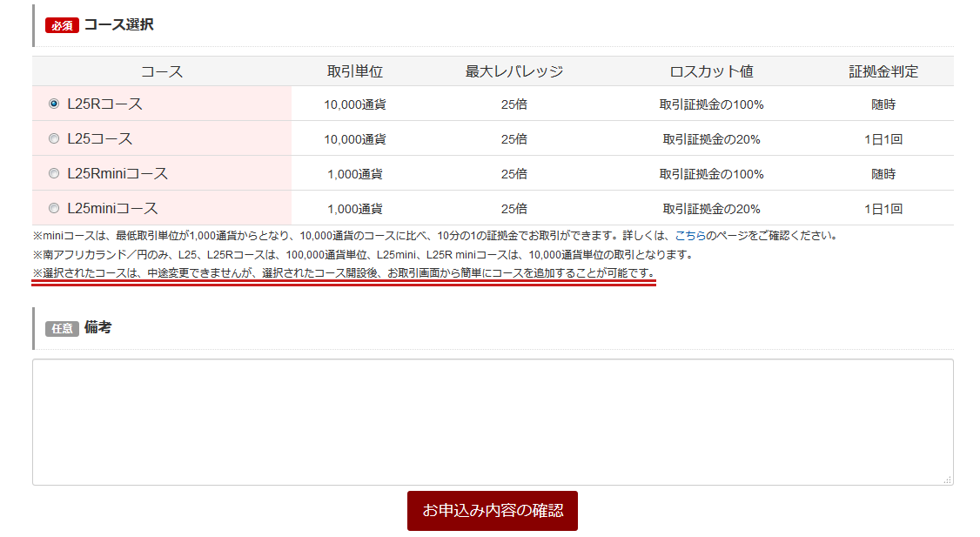
Task: Click the コース column header
Action: point(162,70)
